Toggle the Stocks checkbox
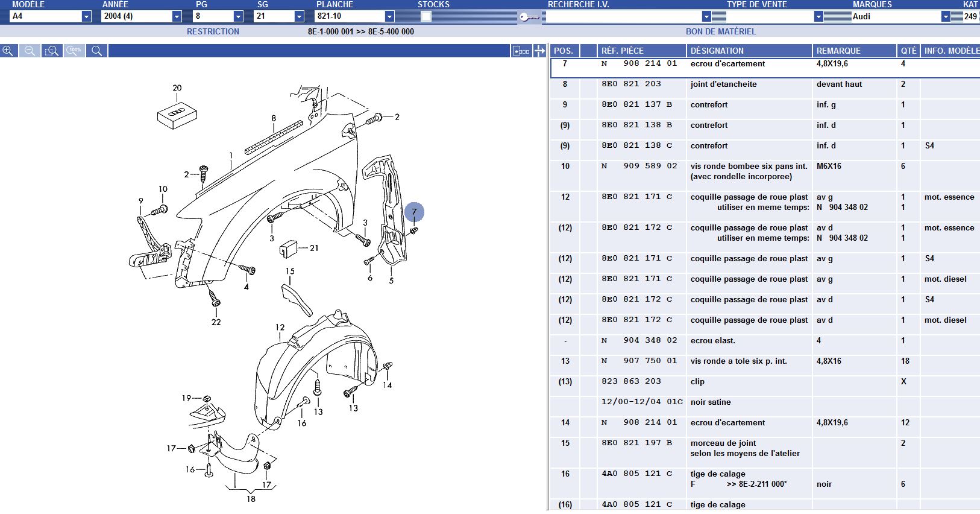This screenshot has height=514, width=980. tap(426, 16)
